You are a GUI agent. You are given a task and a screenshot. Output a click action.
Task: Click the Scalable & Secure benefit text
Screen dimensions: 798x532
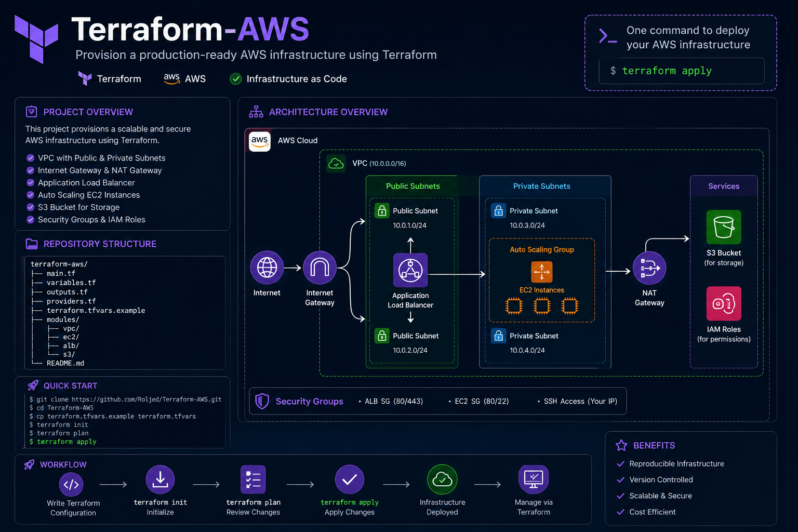[660, 496]
